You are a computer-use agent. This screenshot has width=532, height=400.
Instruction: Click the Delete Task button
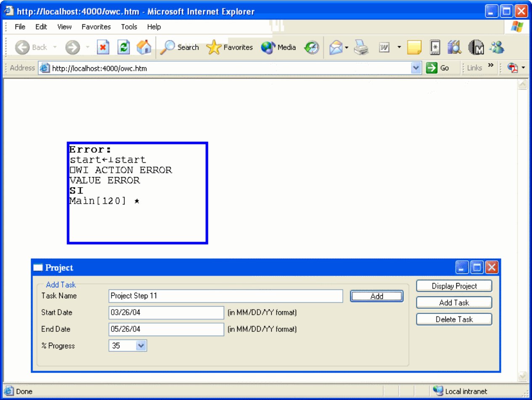tap(454, 319)
